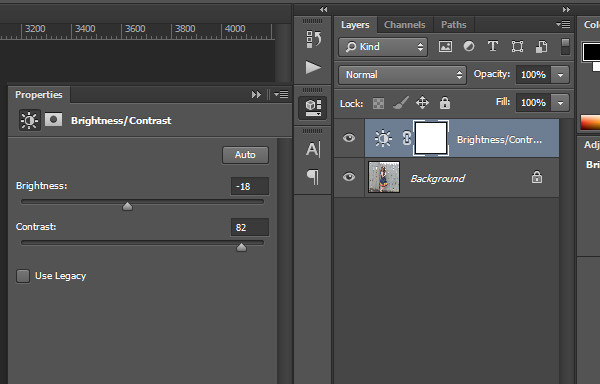
Task: Open the History panel icon
Action: pyautogui.click(x=313, y=39)
